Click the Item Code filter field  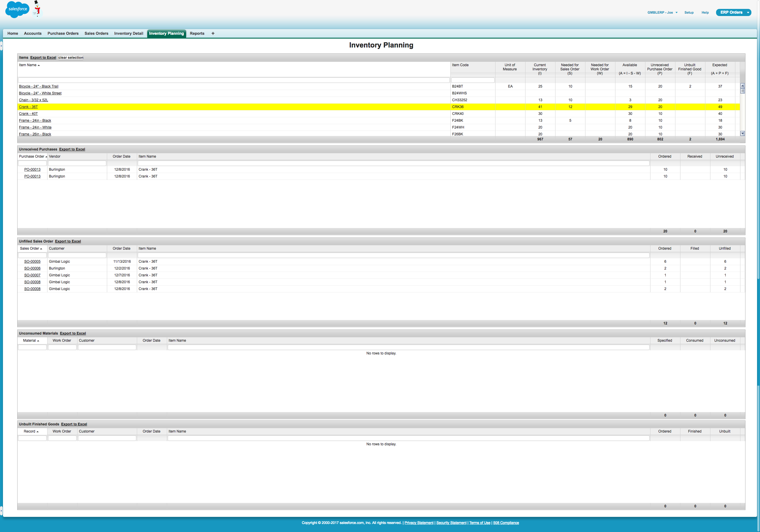[472, 80]
